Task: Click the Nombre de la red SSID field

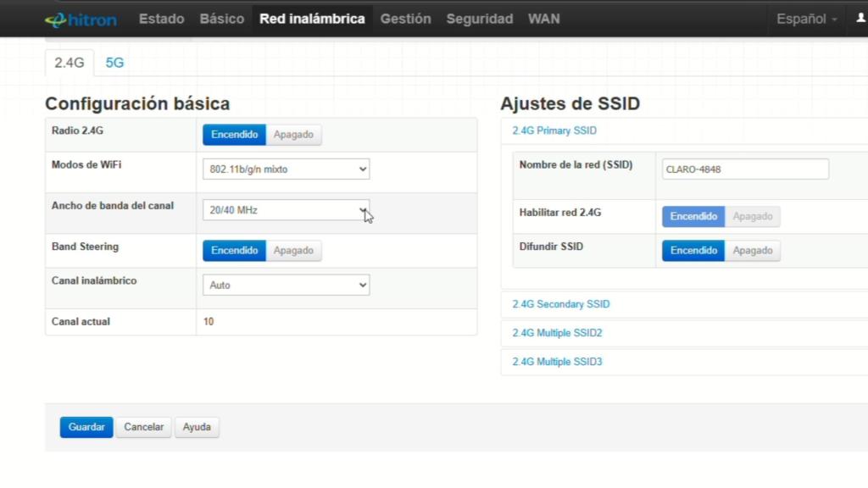Action: 744,169
